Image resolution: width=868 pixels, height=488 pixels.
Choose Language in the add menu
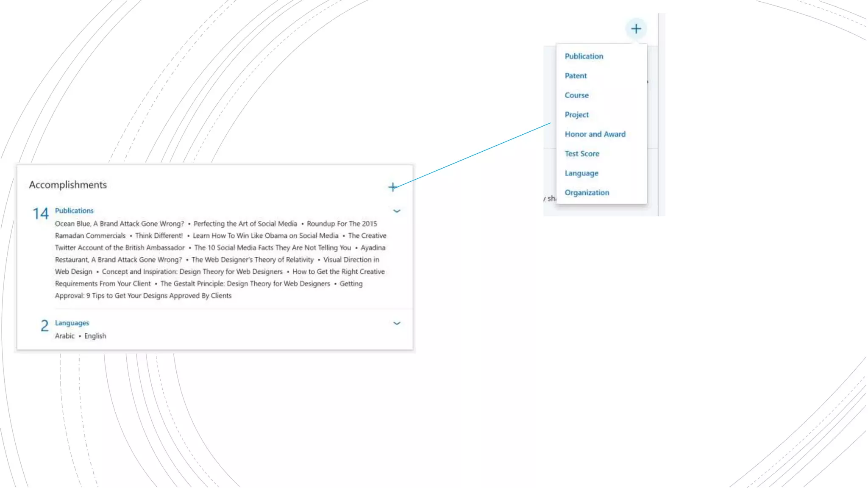pyautogui.click(x=581, y=173)
